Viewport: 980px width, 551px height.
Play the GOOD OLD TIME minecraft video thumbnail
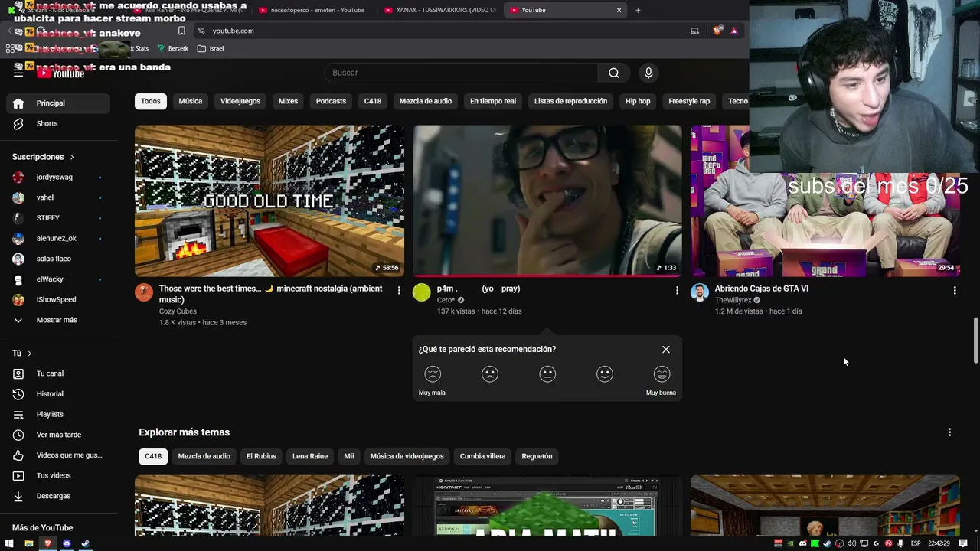(269, 201)
